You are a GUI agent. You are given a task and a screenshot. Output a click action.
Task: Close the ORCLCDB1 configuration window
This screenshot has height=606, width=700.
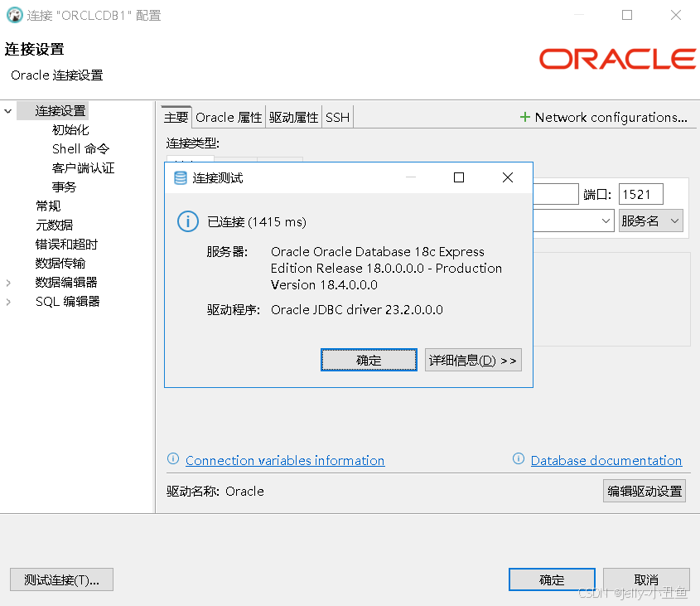[676, 15]
